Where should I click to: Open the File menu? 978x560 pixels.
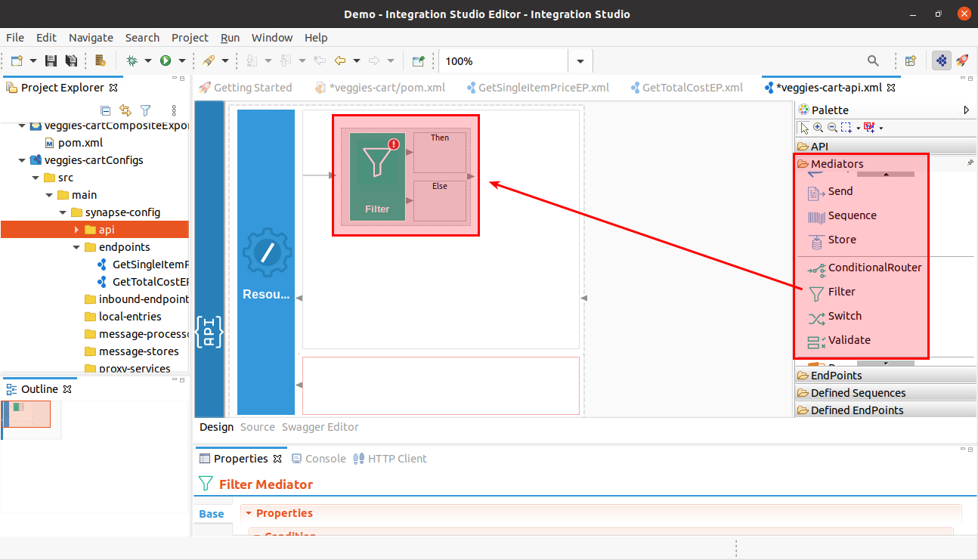(x=15, y=38)
